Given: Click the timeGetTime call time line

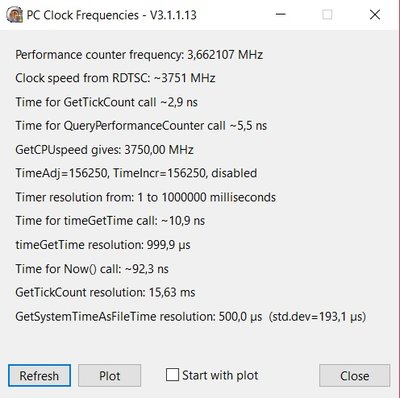Looking at the screenshot, I should tap(110, 221).
